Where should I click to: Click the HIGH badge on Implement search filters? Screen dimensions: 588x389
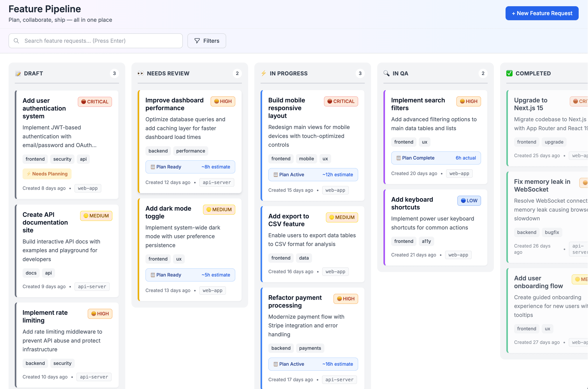click(468, 101)
